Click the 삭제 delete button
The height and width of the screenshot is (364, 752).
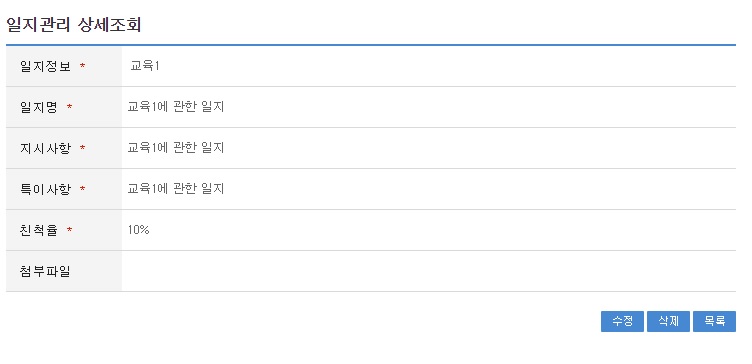[x=668, y=321]
